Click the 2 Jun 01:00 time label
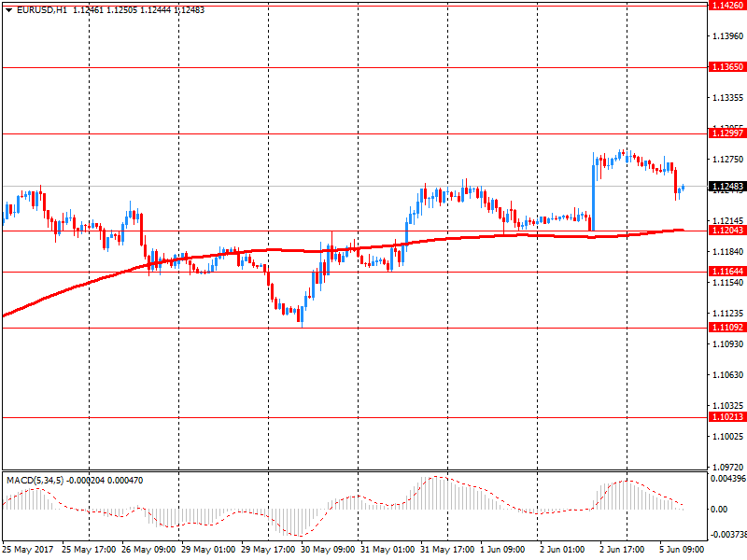747x560 pixels. (x=562, y=550)
